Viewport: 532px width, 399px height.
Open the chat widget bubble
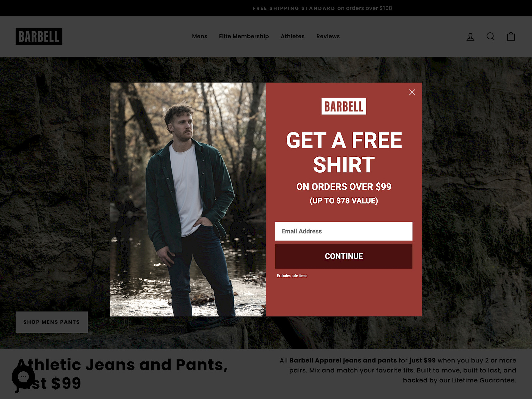(23, 377)
